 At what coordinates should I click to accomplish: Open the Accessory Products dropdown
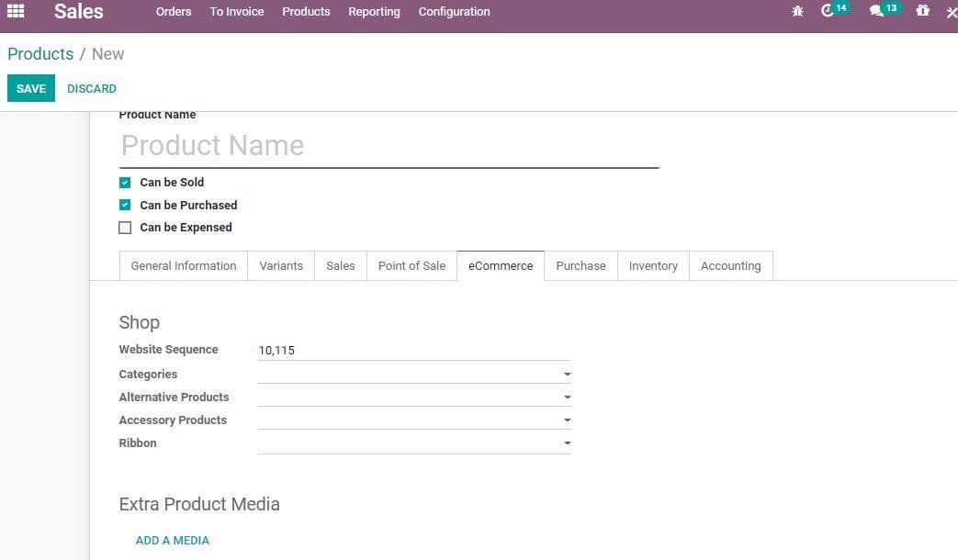(x=567, y=420)
